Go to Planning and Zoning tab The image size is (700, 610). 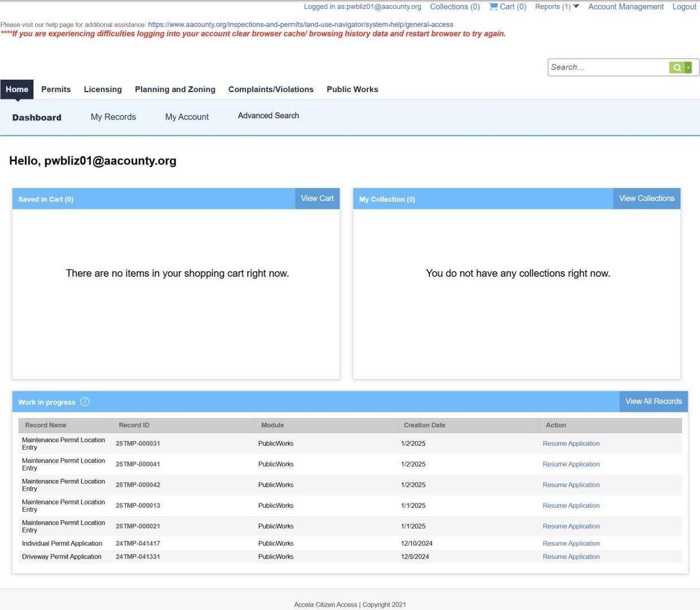coord(175,89)
